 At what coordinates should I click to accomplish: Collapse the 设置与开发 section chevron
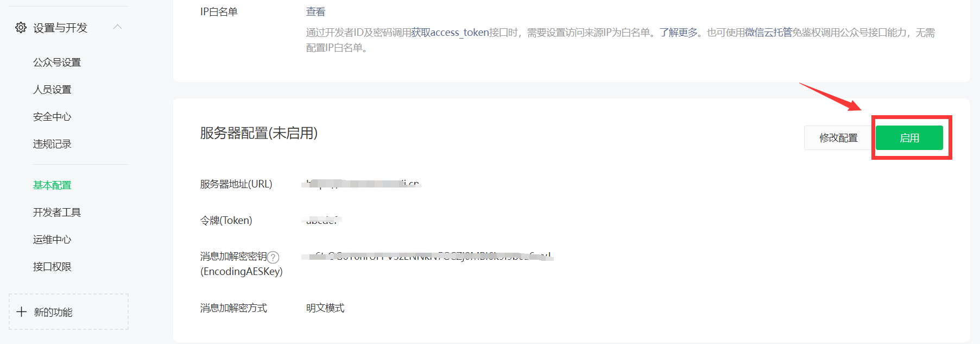pyautogui.click(x=117, y=27)
